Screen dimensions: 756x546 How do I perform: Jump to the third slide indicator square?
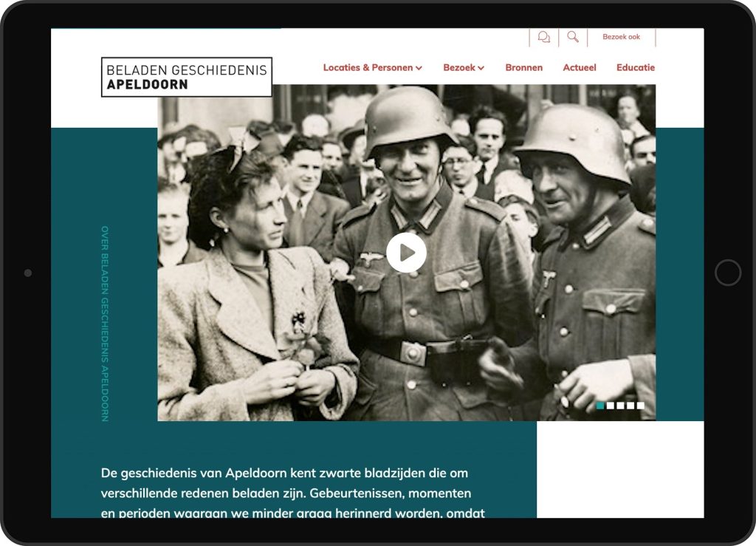click(620, 406)
